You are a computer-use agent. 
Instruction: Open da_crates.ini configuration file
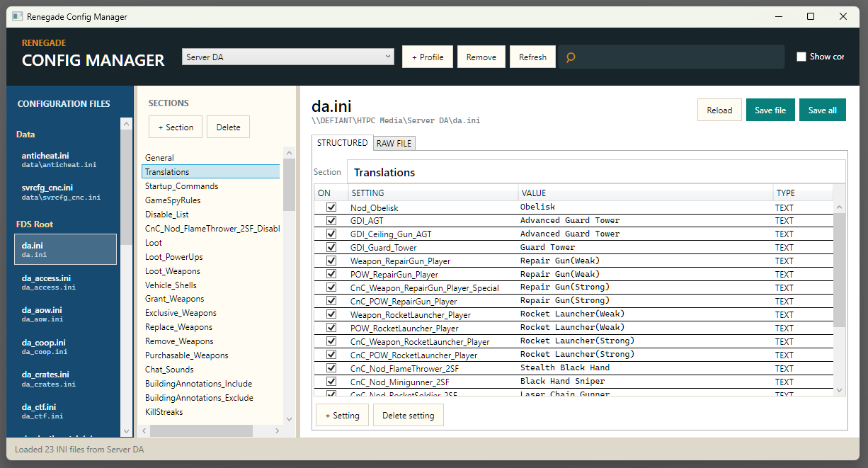[x=65, y=379]
